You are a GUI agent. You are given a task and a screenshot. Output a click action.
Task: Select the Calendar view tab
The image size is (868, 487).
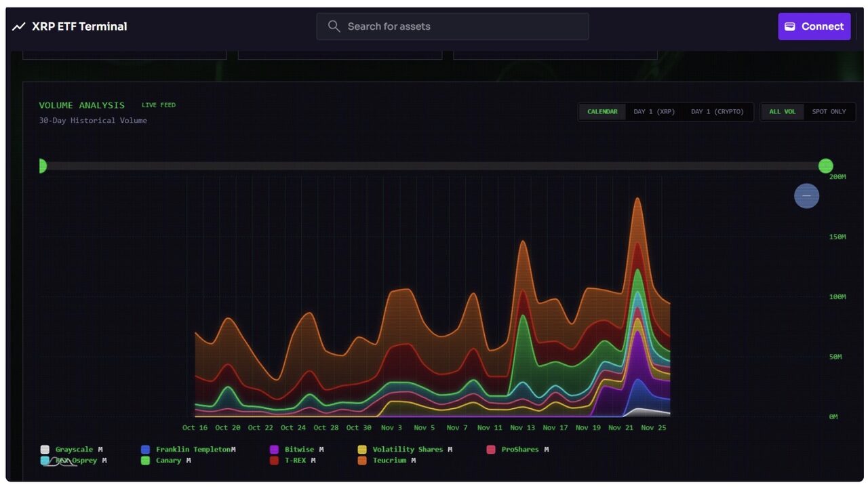pos(602,112)
